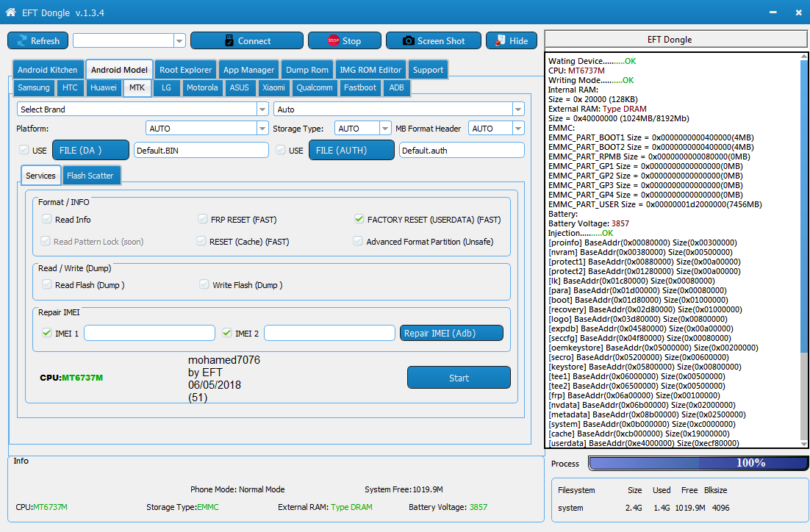Click the Hide button icon
810x532 pixels.
(x=500, y=40)
